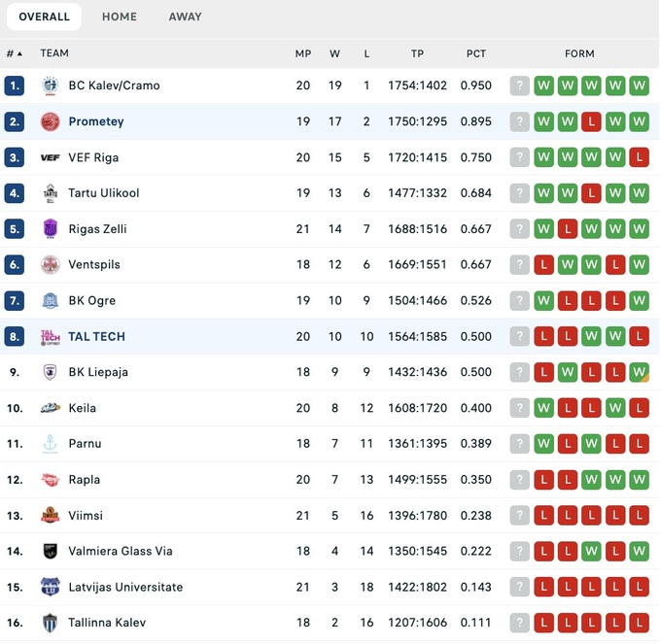Click Tartu Ulikool team crest

click(50, 193)
